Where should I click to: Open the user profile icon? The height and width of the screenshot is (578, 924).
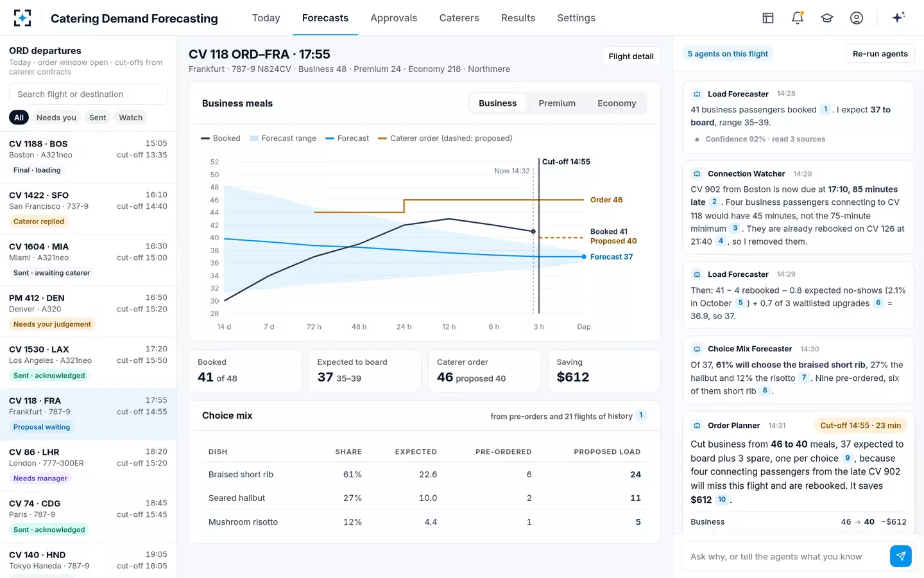coord(857,18)
